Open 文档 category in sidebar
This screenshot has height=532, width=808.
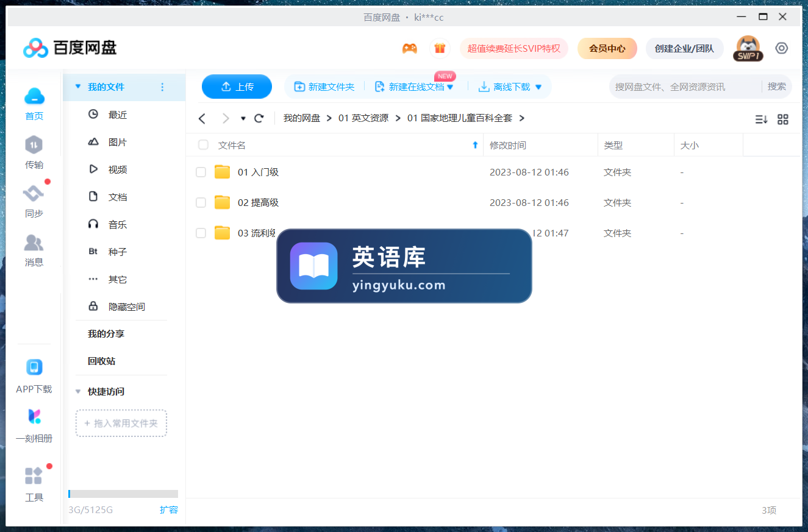coord(118,197)
